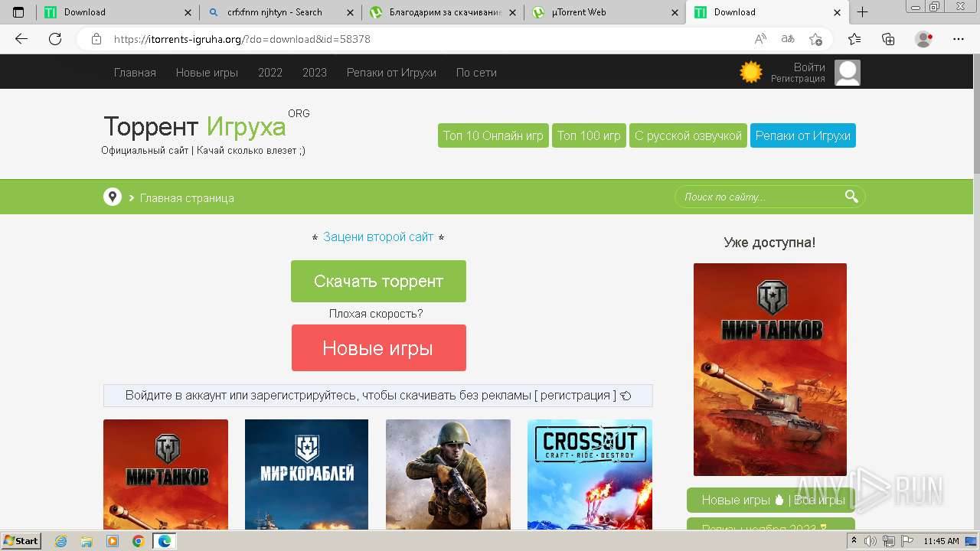This screenshot has height=551, width=980.
Task: Close the µTorrent Web tab
Action: (675, 12)
